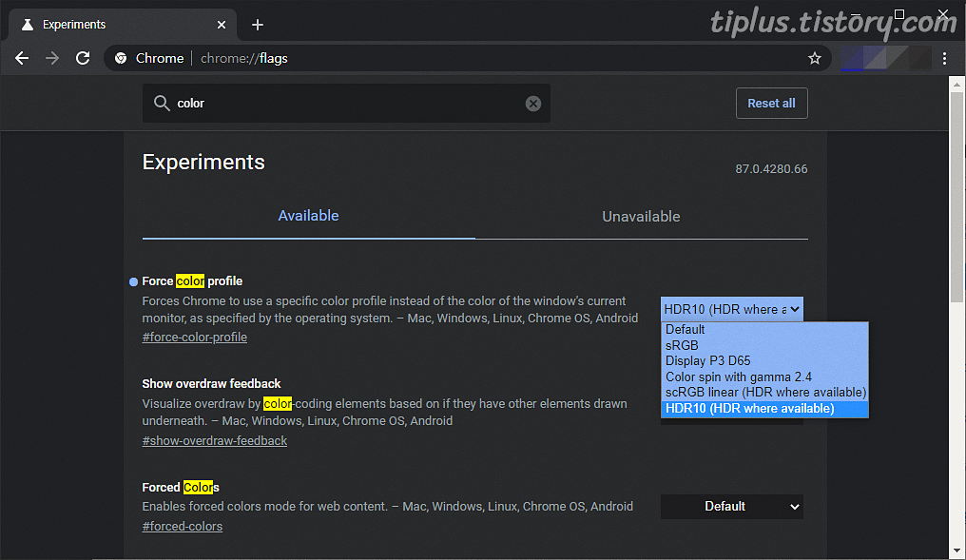The image size is (966, 560).
Task: Click version number 87.0.4280.66
Action: pos(771,169)
